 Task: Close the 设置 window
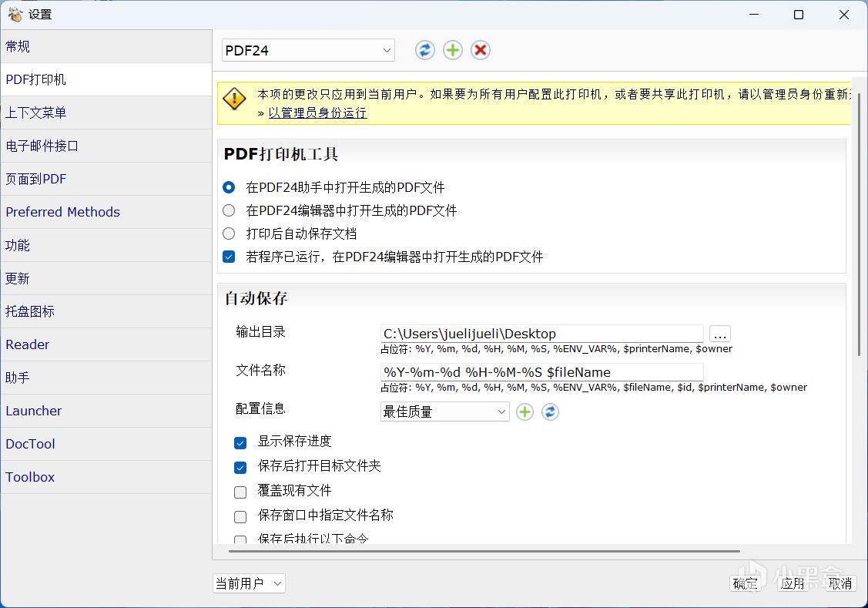pyautogui.click(x=843, y=15)
